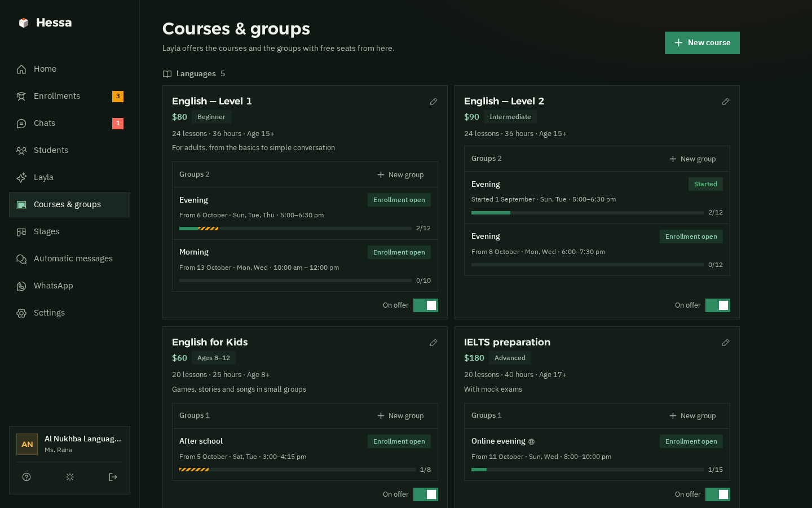
Task: Click the $180 IELTS price
Action: click(x=474, y=358)
